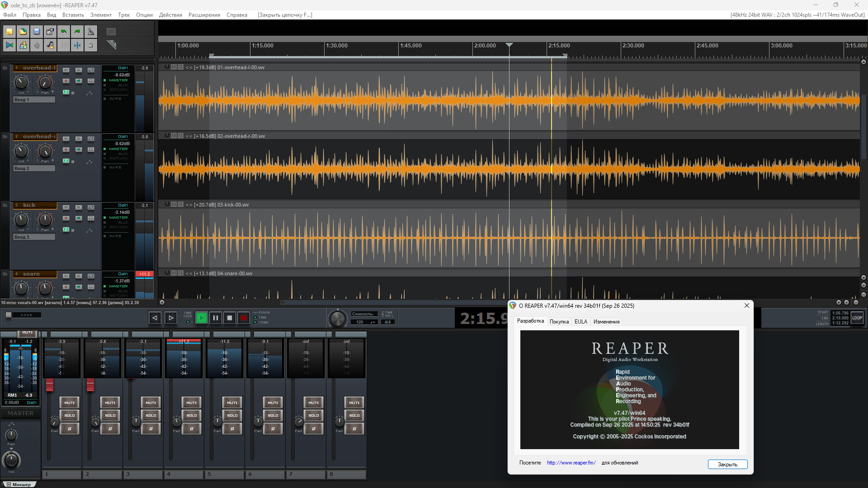Arm record on the overhead-l track
Viewport: 868px width, 488px height.
tap(66, 81)
